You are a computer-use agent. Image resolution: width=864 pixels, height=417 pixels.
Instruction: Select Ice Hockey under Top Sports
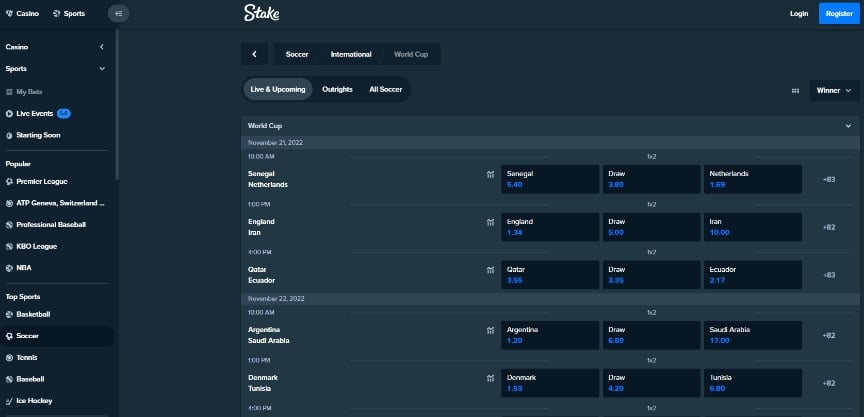click(29, 400)
